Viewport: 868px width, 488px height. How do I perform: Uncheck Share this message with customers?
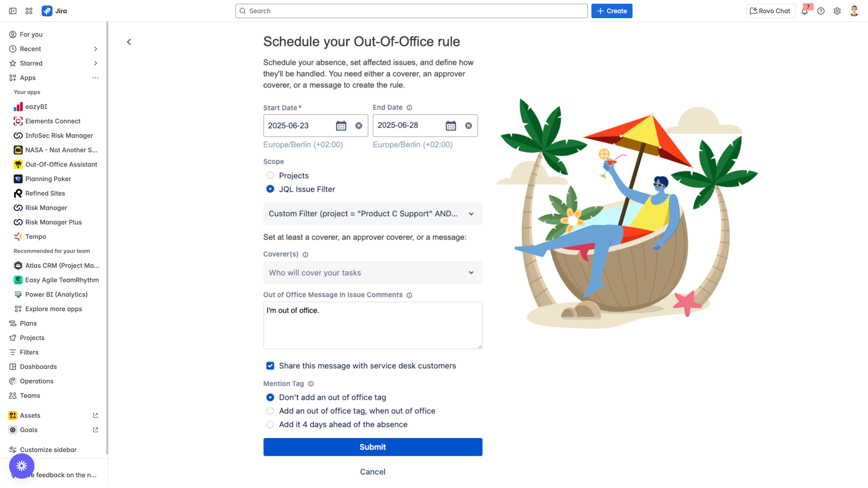tap(270, 366)
